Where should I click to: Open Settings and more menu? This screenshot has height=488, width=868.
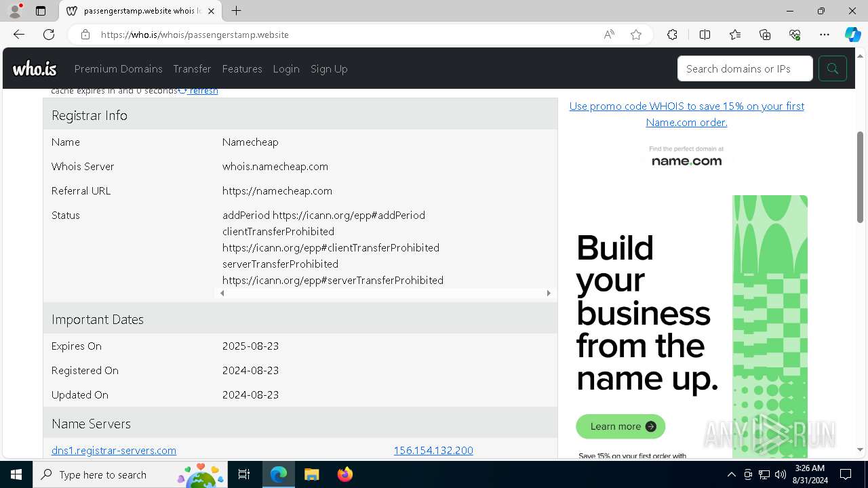click(825, 35)
